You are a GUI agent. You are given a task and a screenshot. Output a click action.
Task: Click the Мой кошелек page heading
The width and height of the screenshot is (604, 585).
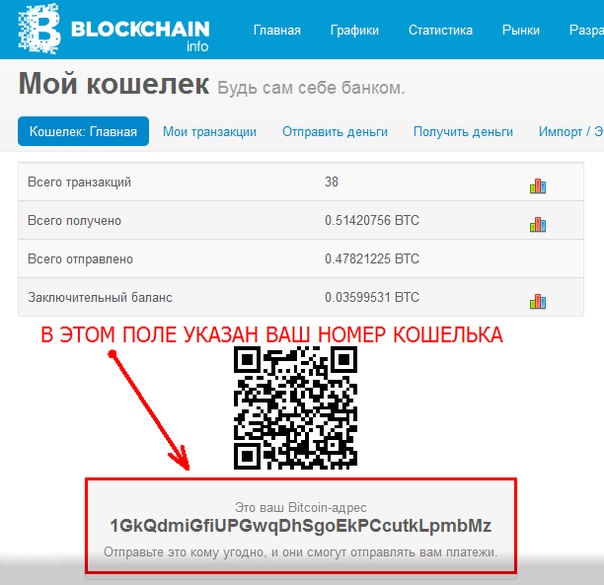(114, 83)
